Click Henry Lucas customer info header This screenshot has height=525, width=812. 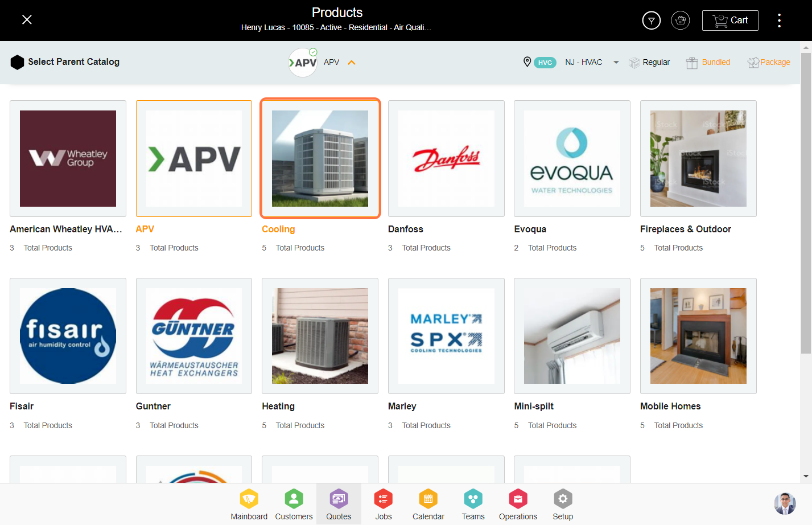pyautogui.click(x=336, y=27)
